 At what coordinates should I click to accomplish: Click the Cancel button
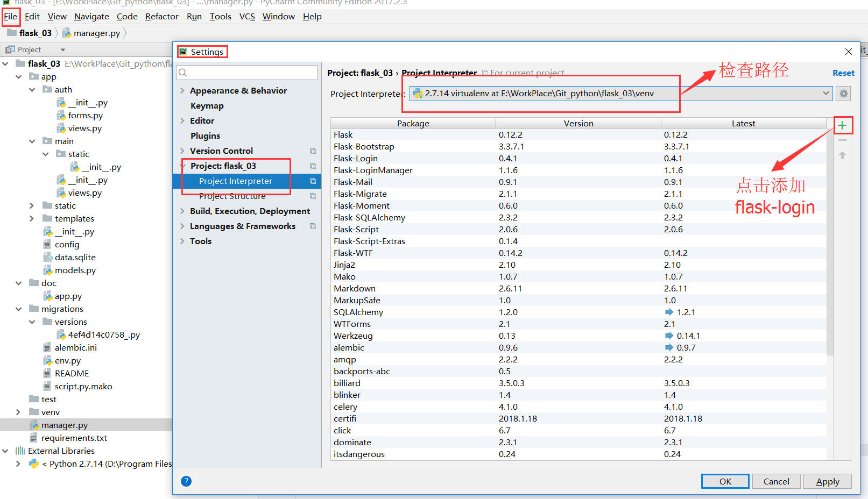776,481
